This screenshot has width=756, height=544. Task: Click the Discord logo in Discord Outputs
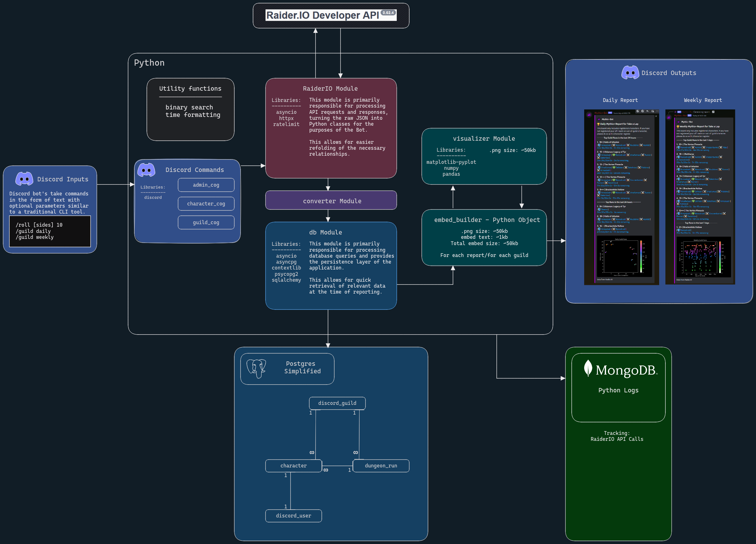630,73
